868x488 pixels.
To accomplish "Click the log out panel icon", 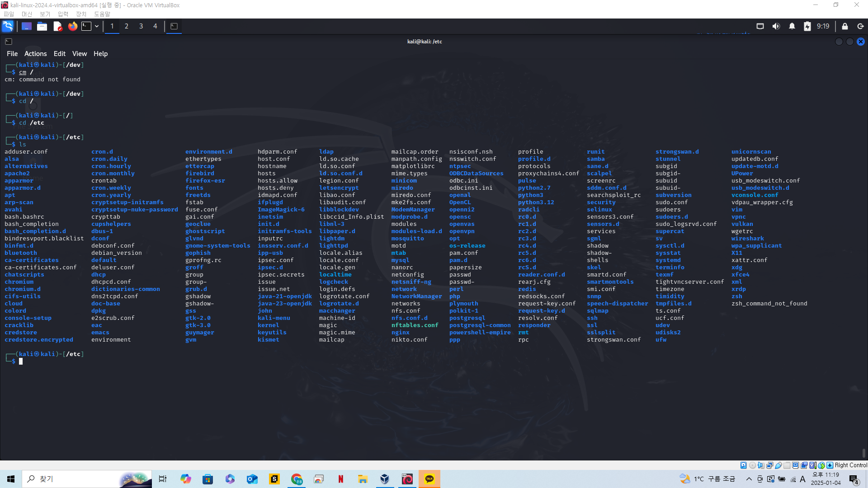I will click(x=860, y=26).
